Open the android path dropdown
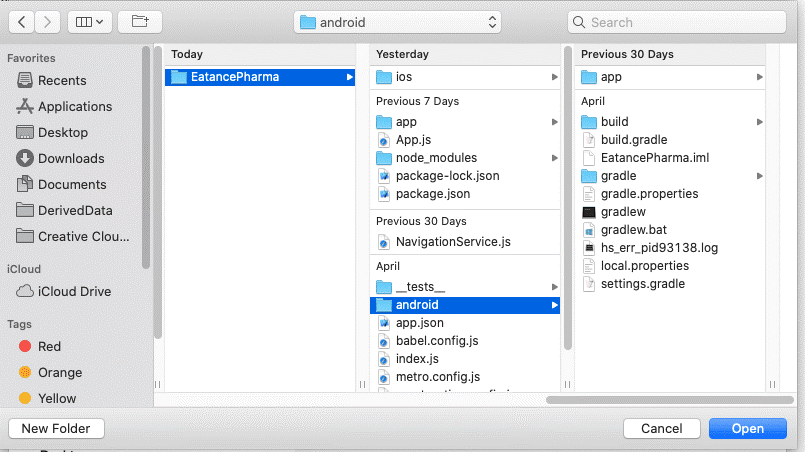 398,22
